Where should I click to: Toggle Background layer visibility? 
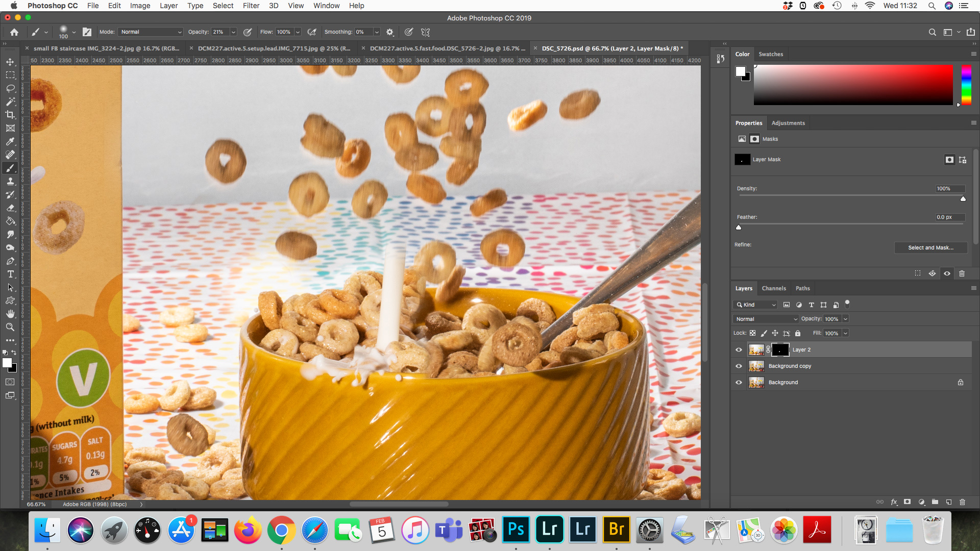point(739,383)
